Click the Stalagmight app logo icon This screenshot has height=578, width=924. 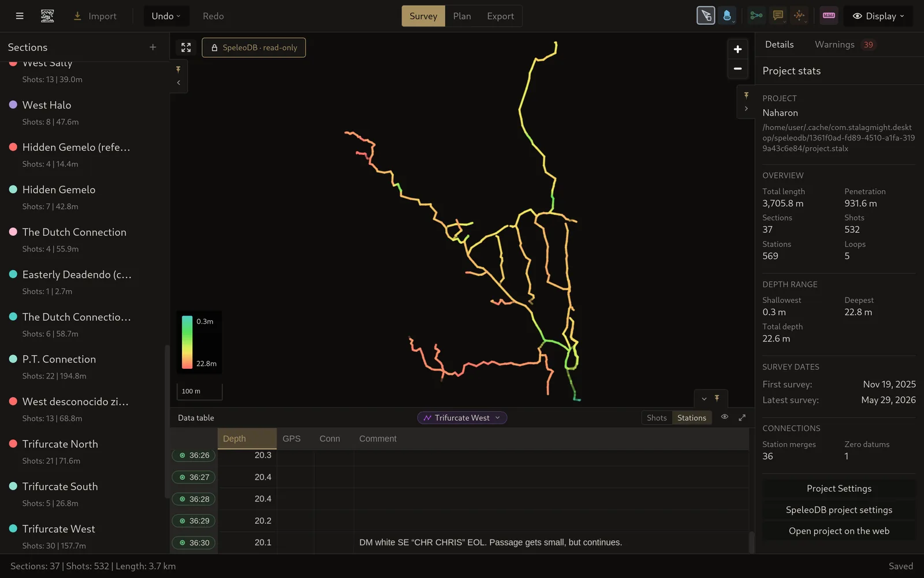coord(47,16)
